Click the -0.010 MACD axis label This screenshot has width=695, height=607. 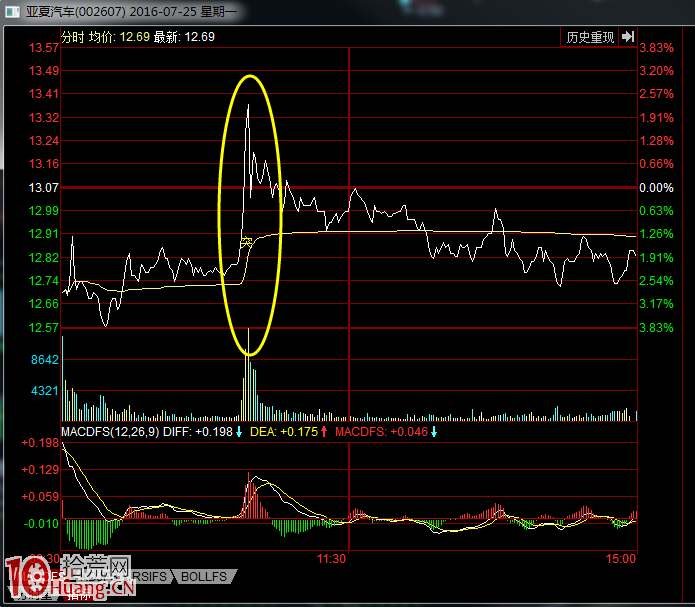tap(41, 524)
